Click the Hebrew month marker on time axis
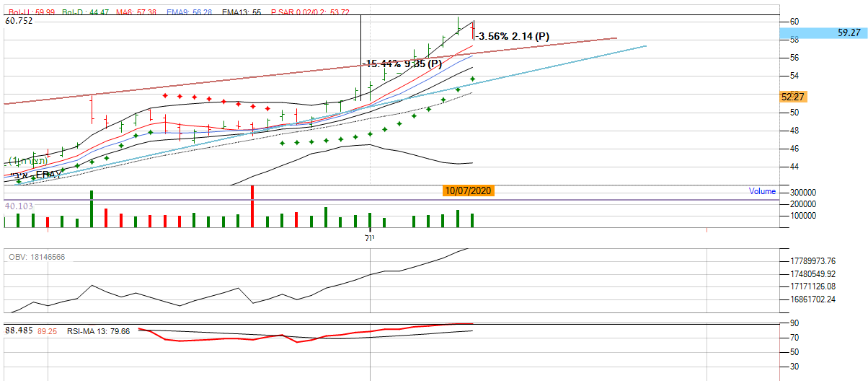Screen dimensions: 868x381 pos(368,237)
